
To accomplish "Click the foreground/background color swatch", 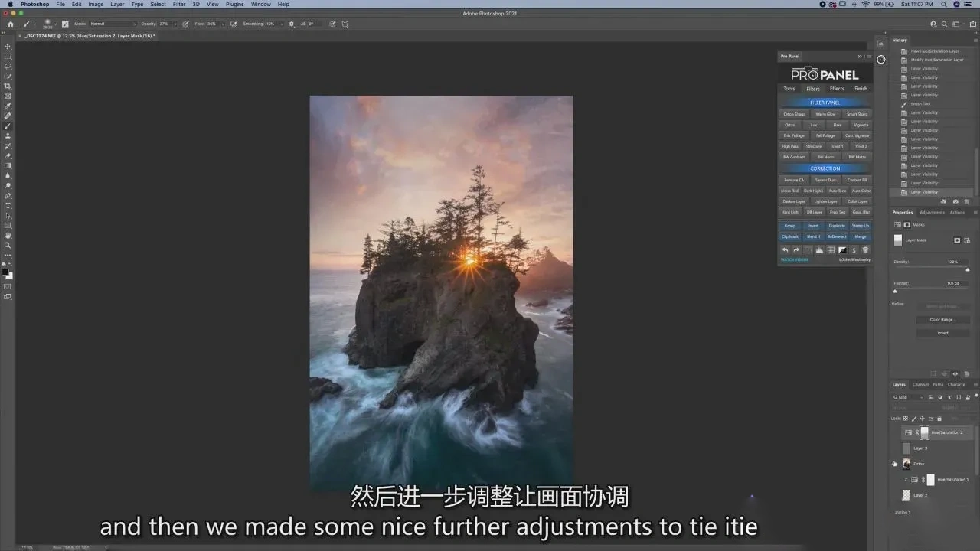I will [x=7, y=272].
